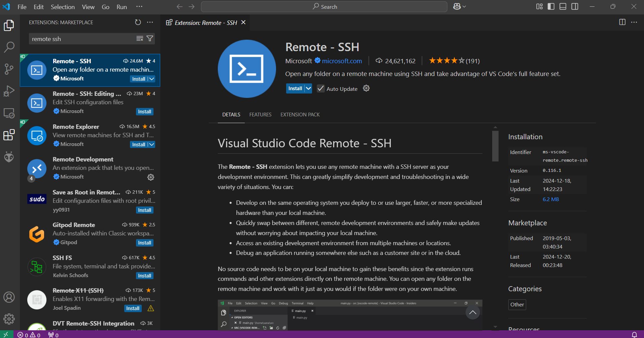
Task: Toggle bottom Panel visibility
Action: coord(563,7)
